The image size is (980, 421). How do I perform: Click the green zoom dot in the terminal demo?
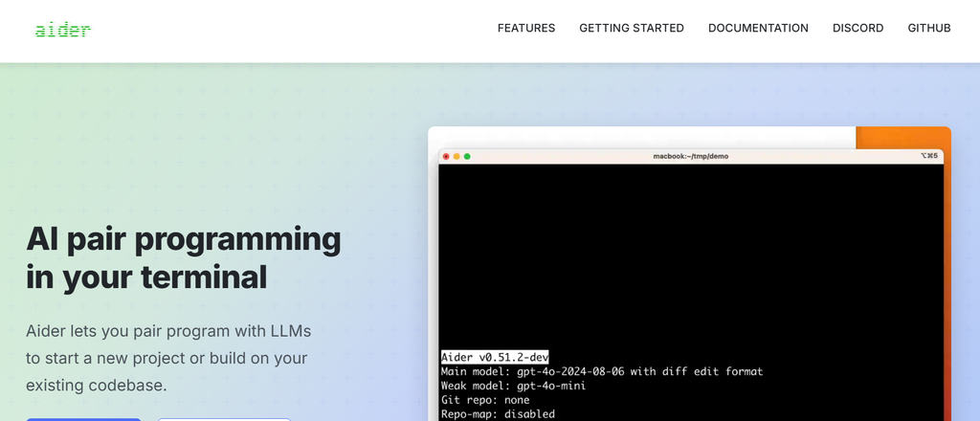467,156
